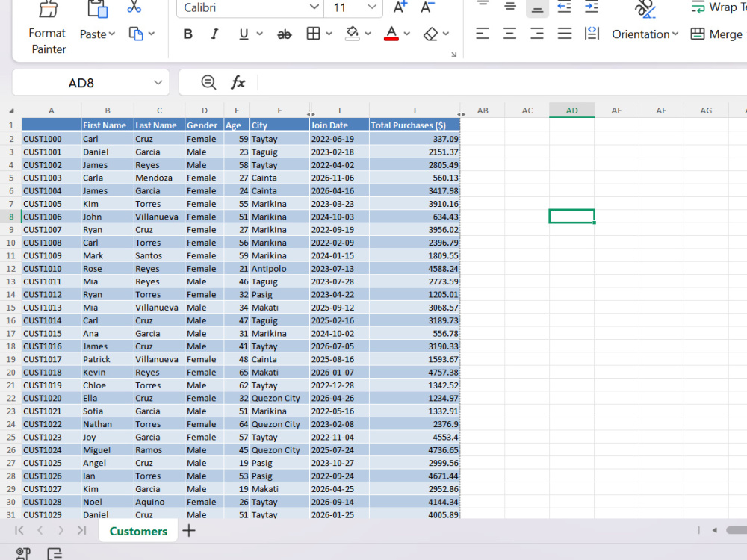Viewport: 747px width, 560px height.
Task: Open Paste options dropdown arrow
Action: click(x=112, y=34)
